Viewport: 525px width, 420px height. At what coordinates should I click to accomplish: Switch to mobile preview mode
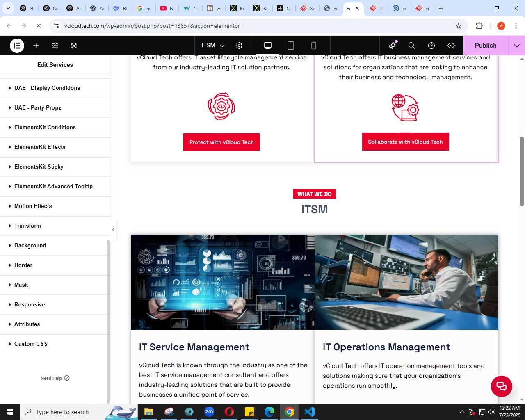pos(314,46)
